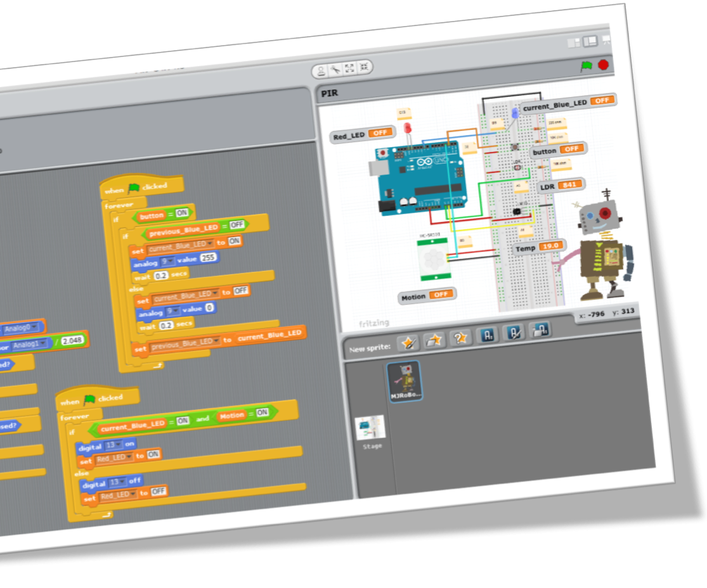Select the shrink sprite tool
The image size is (707, 588).
364,66
